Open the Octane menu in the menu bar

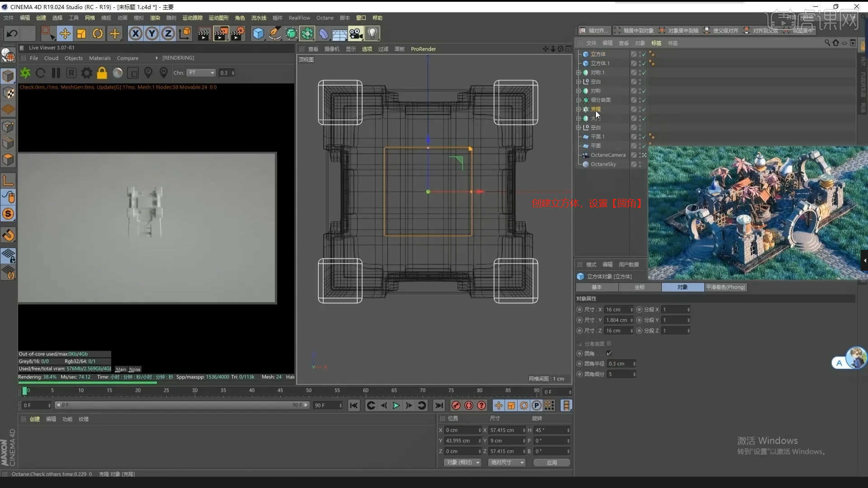pyautogui.click(x=325, y=18)
